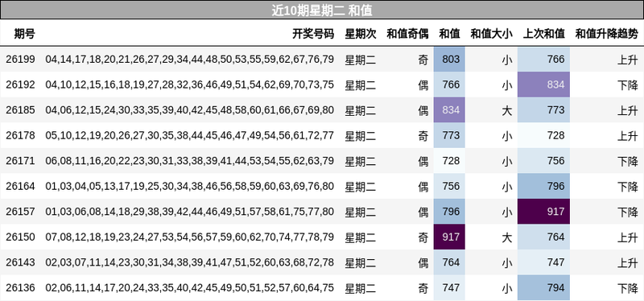Click 和值 cell 728 in row 26171
The width and height of the screenshot is (644, 301).
(x=449, y=161)
